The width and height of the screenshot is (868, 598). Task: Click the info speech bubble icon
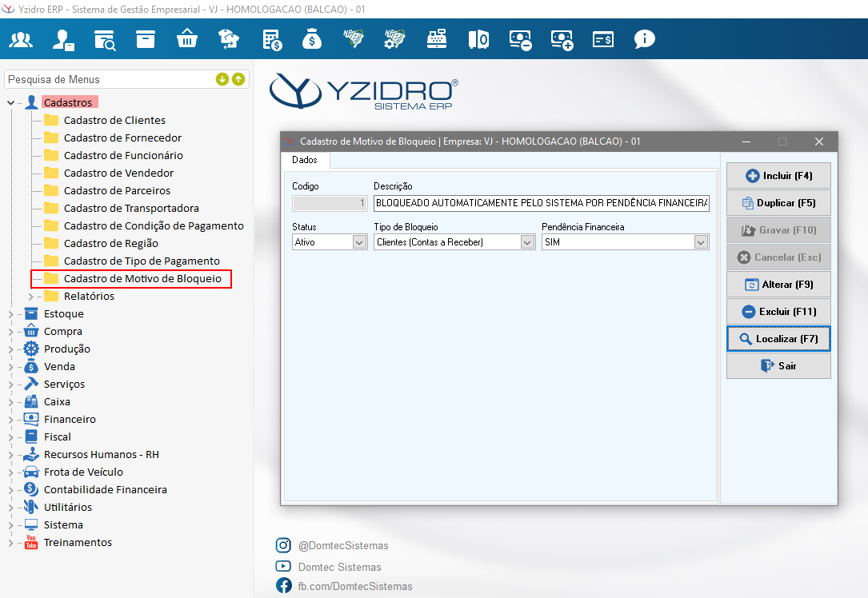coord(644,39)
